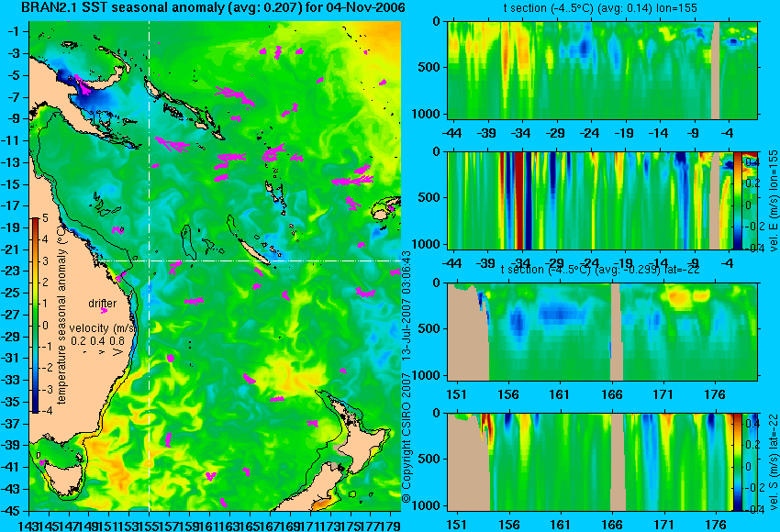
Task: Click '0.4' atop the east velocity colour bar
Action: coord(752,162)
